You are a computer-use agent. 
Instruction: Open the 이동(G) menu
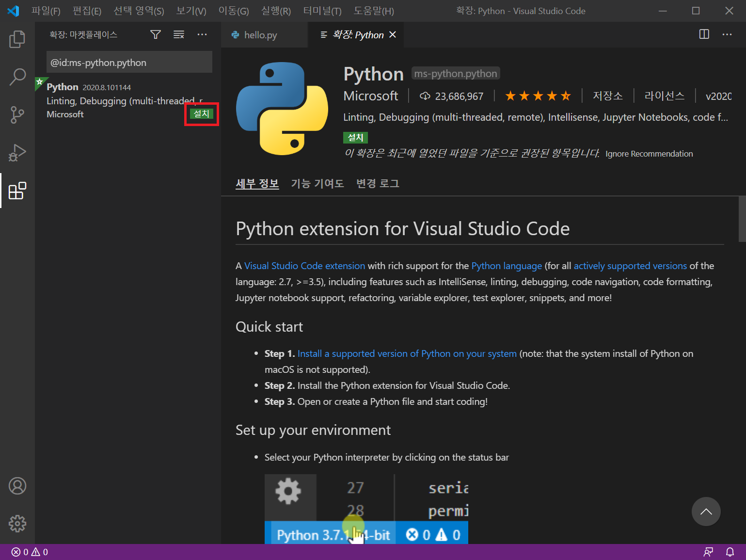234,11
